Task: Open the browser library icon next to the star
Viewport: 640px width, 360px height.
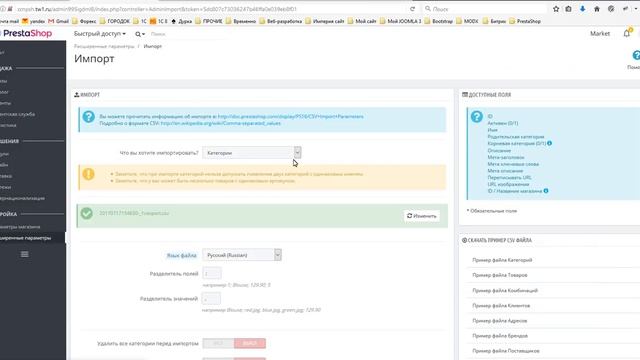Action: (x=568, y=9)
